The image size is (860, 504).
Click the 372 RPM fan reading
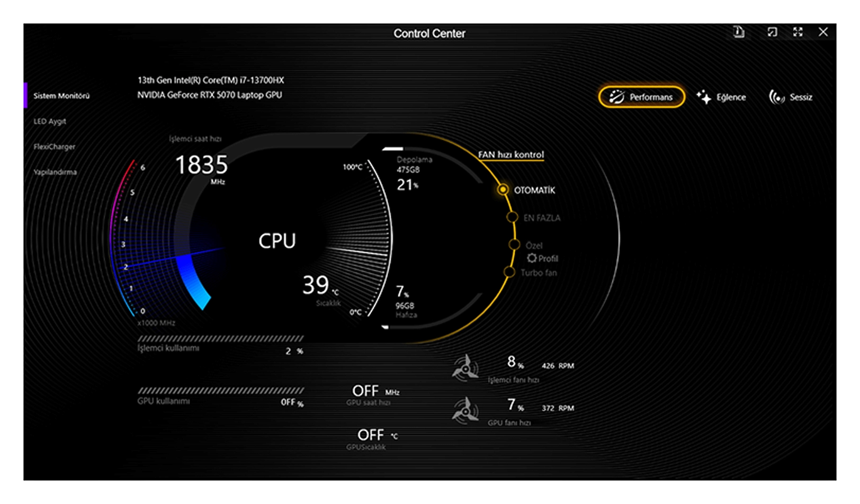(x=558, y=408)
